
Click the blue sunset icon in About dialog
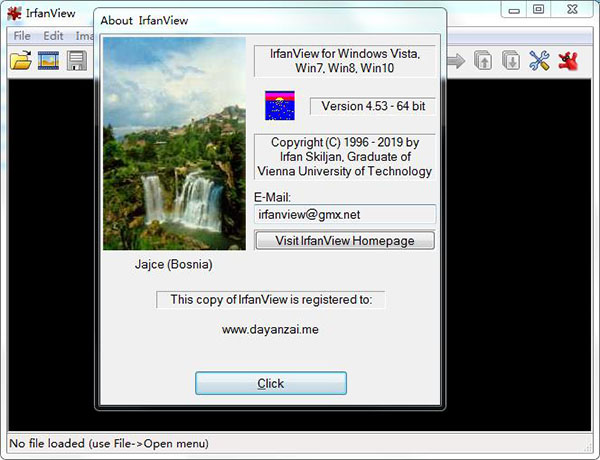point(280,105)
